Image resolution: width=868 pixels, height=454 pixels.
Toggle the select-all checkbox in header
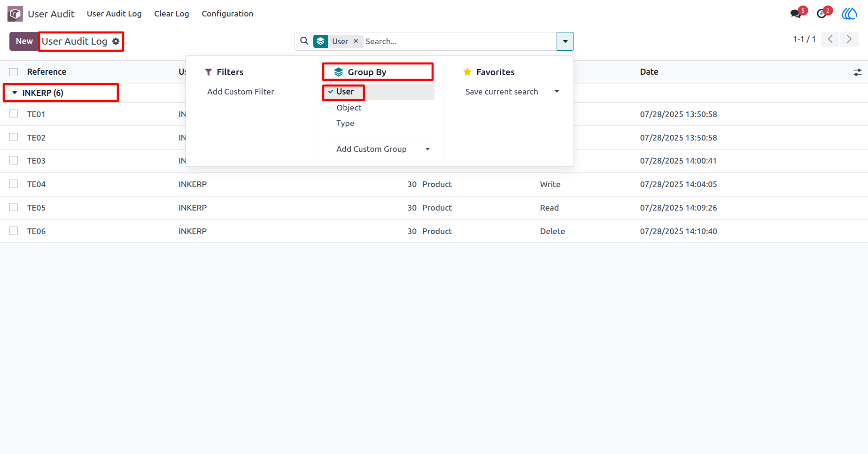point(14,72)
